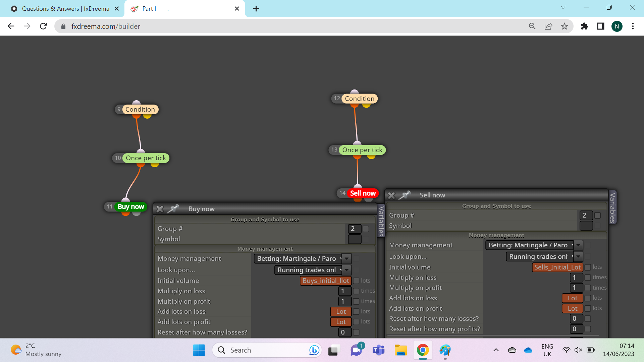The height and width of the screenshot is (362, 644).
Task: Toggle Multiply on loss checkbox in Sell now
Action: 588,278
